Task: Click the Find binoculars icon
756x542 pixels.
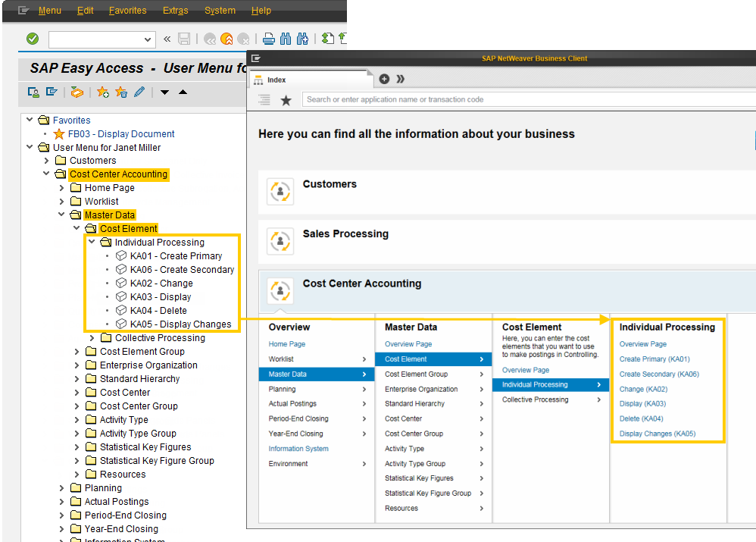Action: point(286,39)
